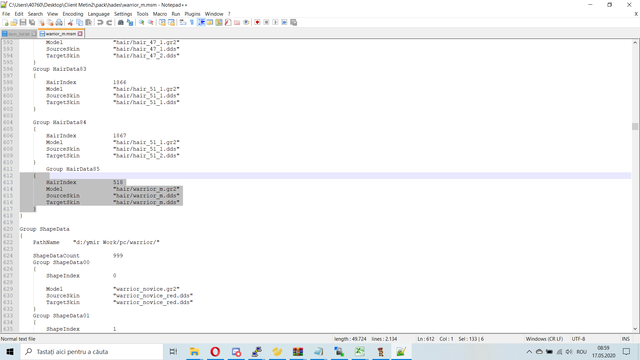The height and width of the screenshot is (360, 640).
Task: Click the Close All toolbar icon
Action: 50,22
